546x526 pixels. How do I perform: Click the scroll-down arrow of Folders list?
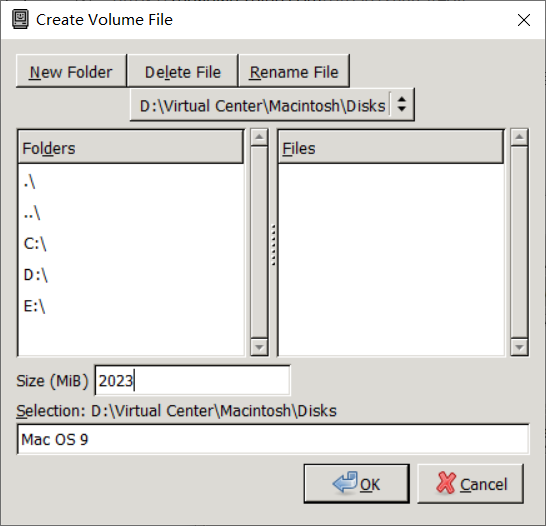[259, 347]
